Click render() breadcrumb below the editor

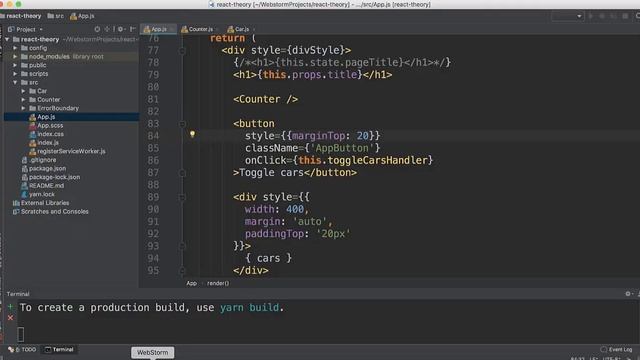tap(218, 283)
